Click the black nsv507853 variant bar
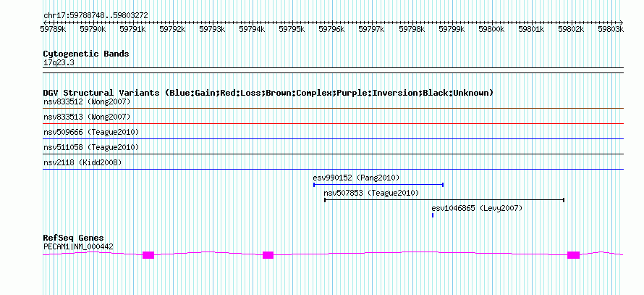644x295 pixels. point(444,200)
